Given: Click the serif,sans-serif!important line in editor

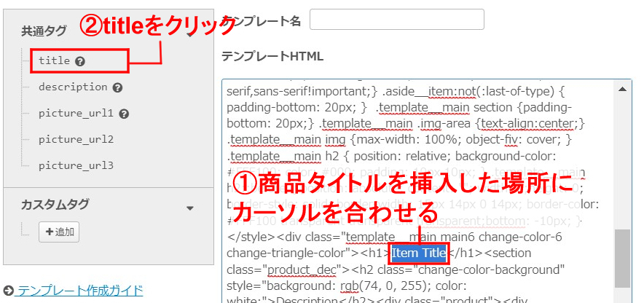Looking at the screenshot, I should (302, 92).
